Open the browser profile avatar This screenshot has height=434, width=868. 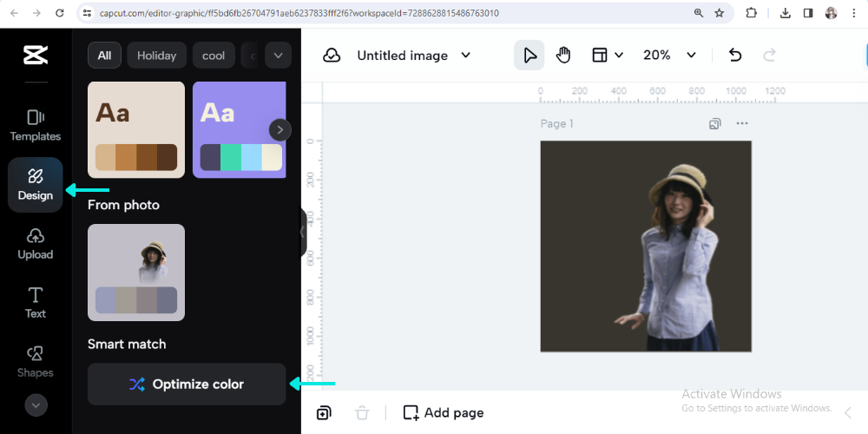pyautogui.click(x=831, y=13)
